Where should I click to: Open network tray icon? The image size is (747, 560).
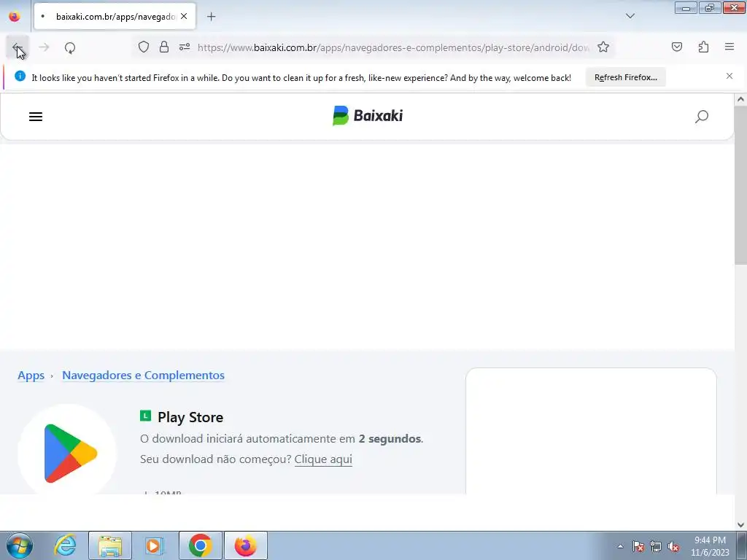point(656,546)
